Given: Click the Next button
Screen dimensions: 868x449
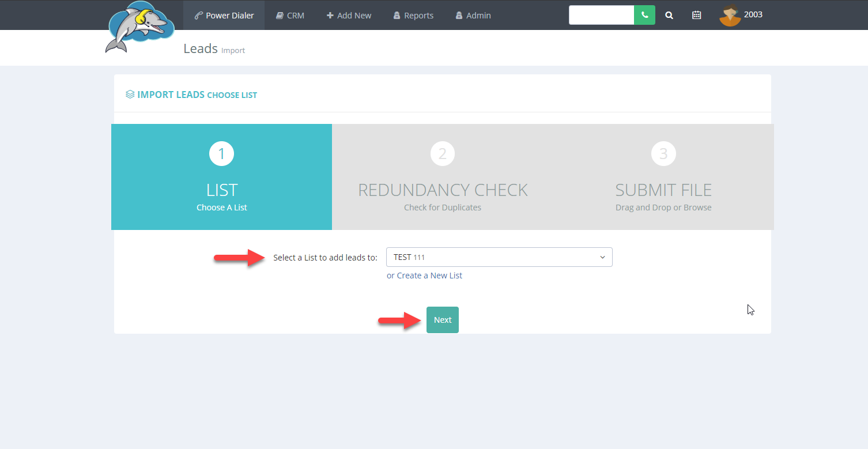Looking at the screenshot, I should pos(443,320).
